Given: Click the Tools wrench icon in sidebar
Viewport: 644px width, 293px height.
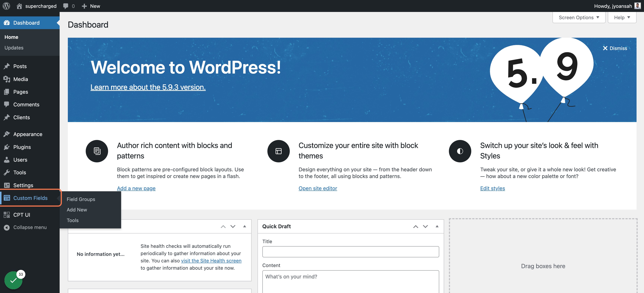Looking at the screenshot, I should tap(7, 172).
